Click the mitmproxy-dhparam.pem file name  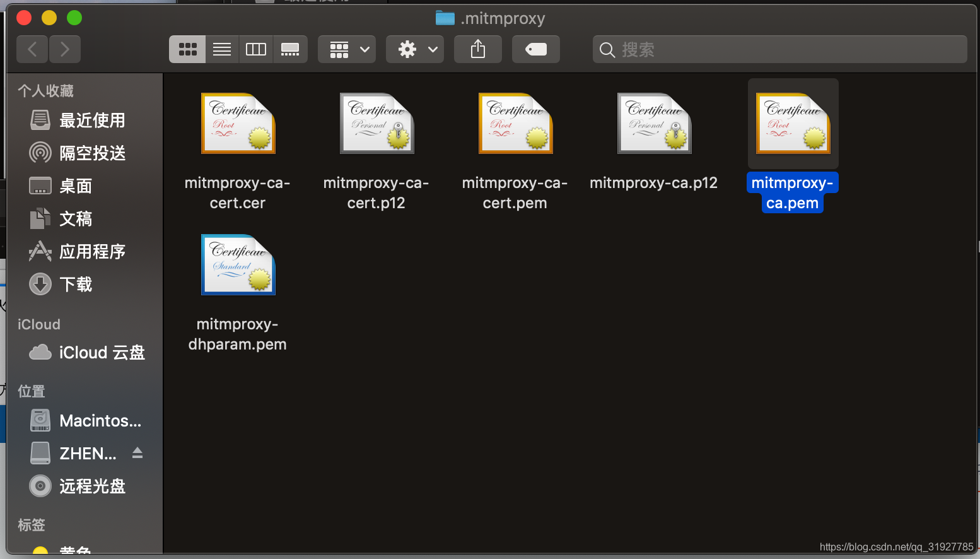pos(238,334)
